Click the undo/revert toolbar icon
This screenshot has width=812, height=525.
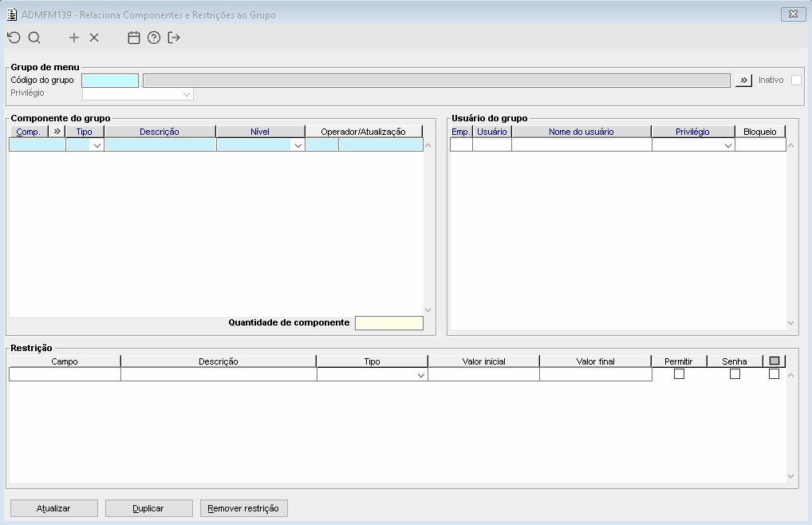(x=14, y=37)
